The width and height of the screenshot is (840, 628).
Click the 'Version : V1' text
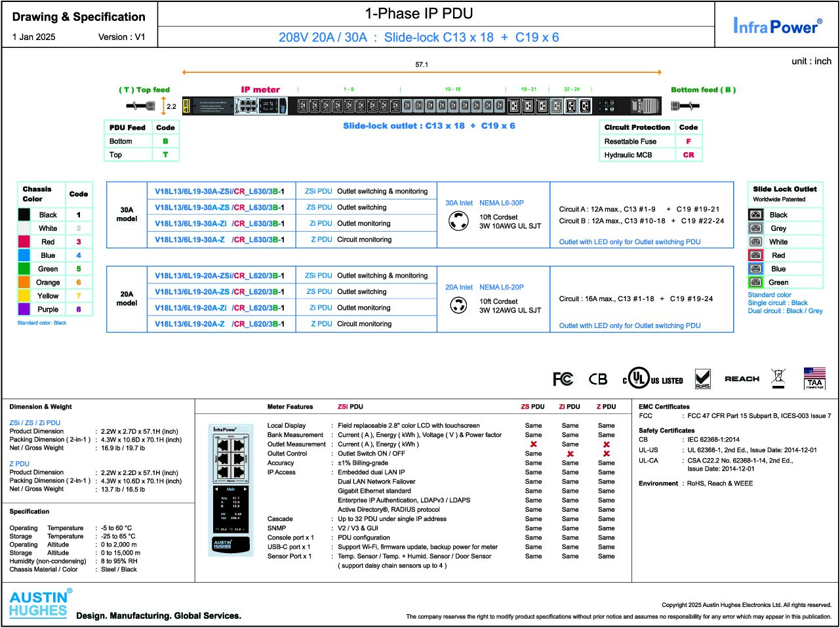coord(122,37)
